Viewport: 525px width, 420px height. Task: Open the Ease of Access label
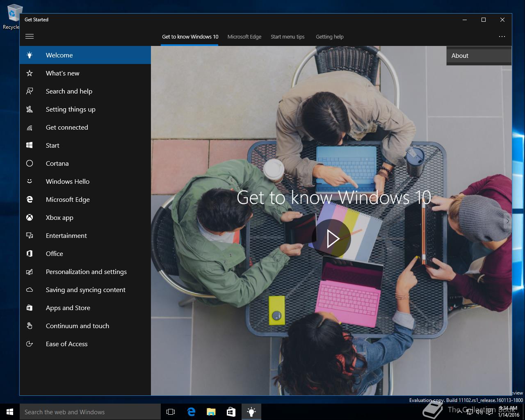pyautogui.click(x=67, y=344)
